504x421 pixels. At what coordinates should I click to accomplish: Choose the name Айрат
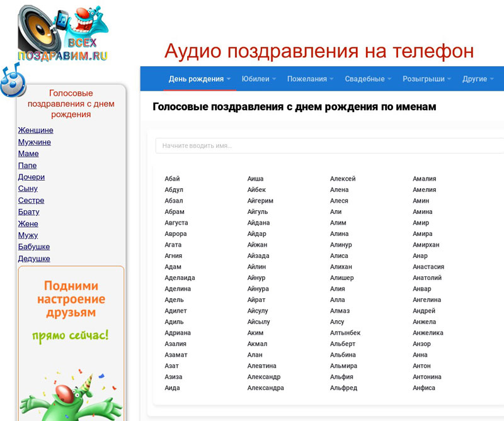[x=256, y=300]
